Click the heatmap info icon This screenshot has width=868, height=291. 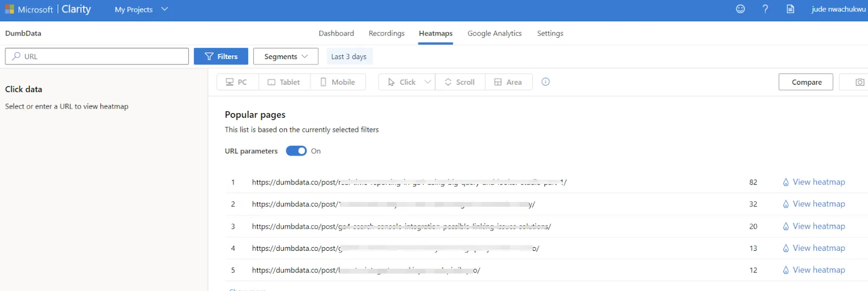pos(546,82)
